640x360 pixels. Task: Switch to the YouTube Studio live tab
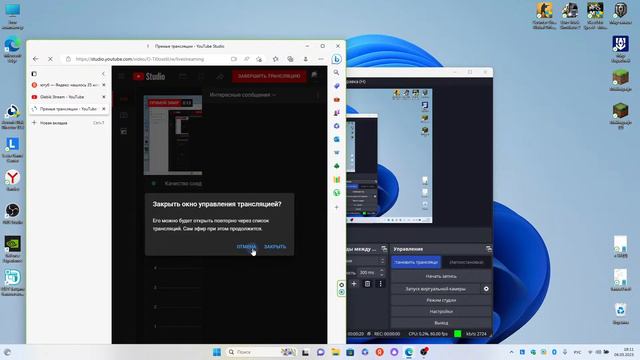click(69, 109)
